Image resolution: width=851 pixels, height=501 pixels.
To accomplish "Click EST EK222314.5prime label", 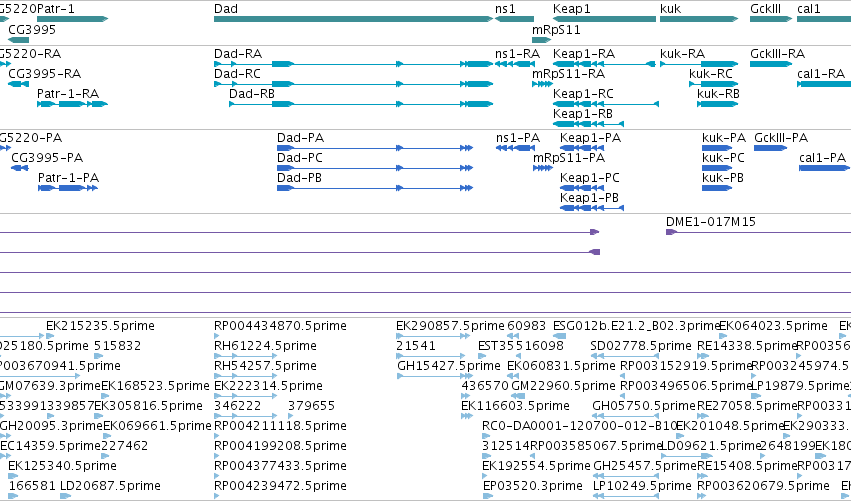I will coord(268,386).
